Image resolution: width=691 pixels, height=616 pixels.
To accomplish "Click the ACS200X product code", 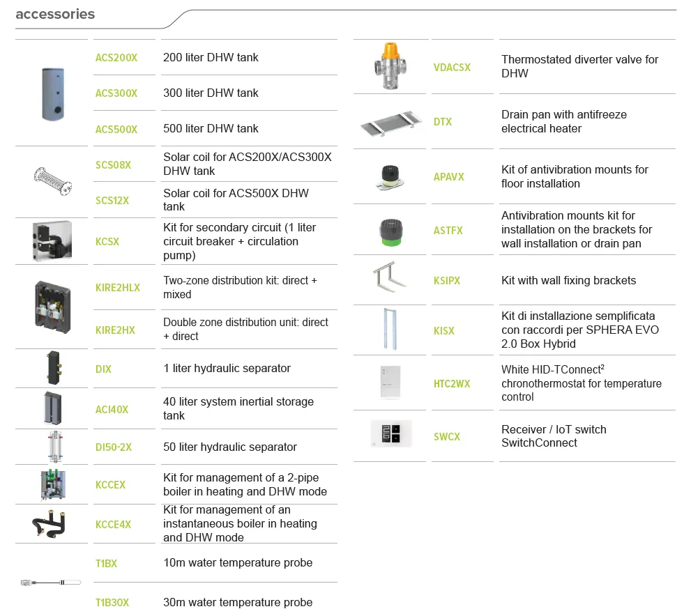I will point(116,58).
